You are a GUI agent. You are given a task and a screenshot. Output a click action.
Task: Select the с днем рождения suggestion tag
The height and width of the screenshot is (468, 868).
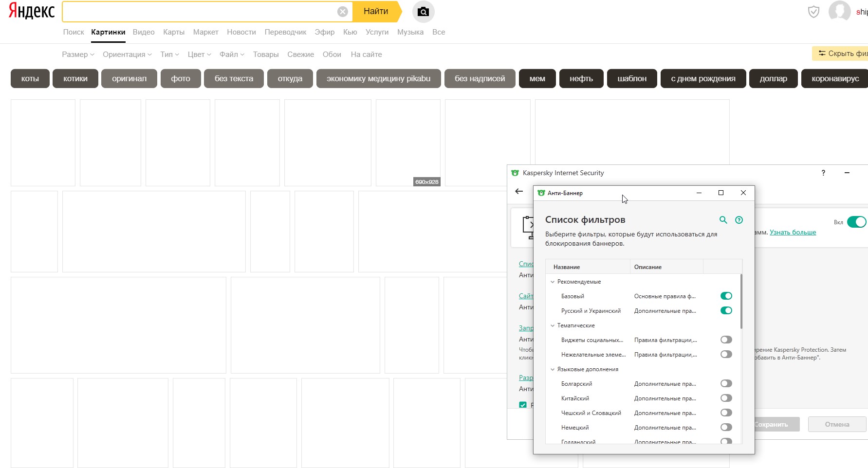pyautogui.click(x=703, y=78)
